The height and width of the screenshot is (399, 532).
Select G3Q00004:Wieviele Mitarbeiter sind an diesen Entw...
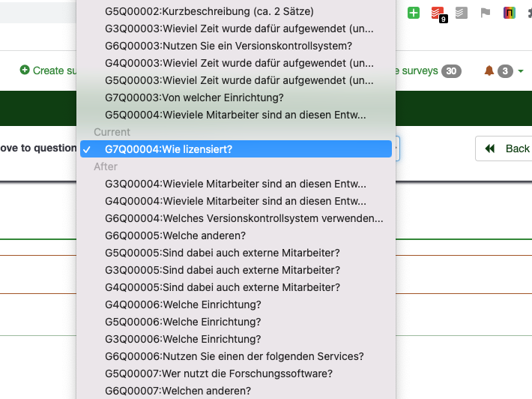[236, 184]
